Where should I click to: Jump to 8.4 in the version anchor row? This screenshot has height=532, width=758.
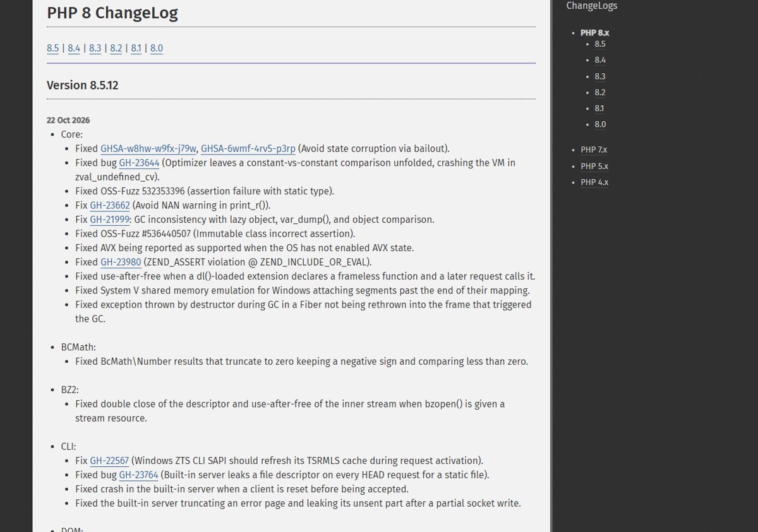(74, 48)
